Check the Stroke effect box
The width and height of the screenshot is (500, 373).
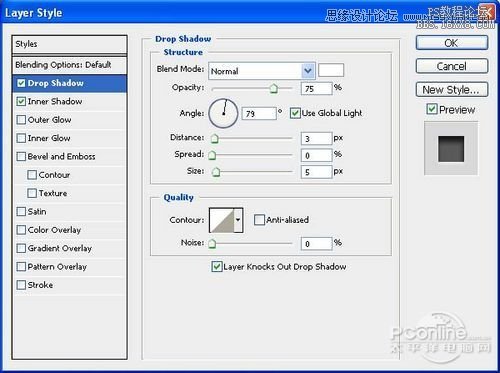pyautogui.click(x=21, y=285)
